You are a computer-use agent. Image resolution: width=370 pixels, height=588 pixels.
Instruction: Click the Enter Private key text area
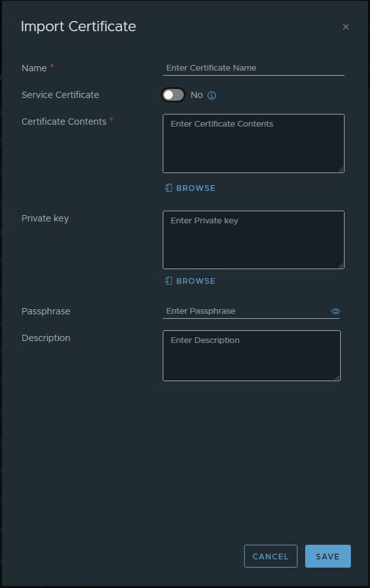[253, 240]
